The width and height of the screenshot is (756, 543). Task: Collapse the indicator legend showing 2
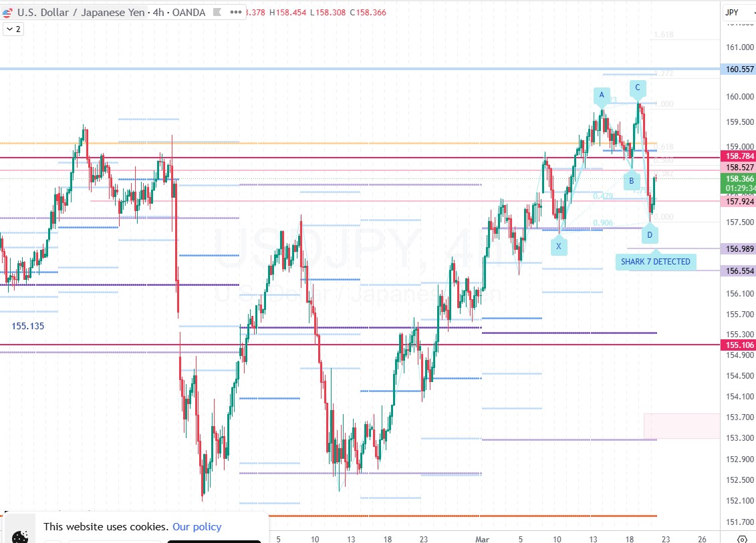(13, 29)
